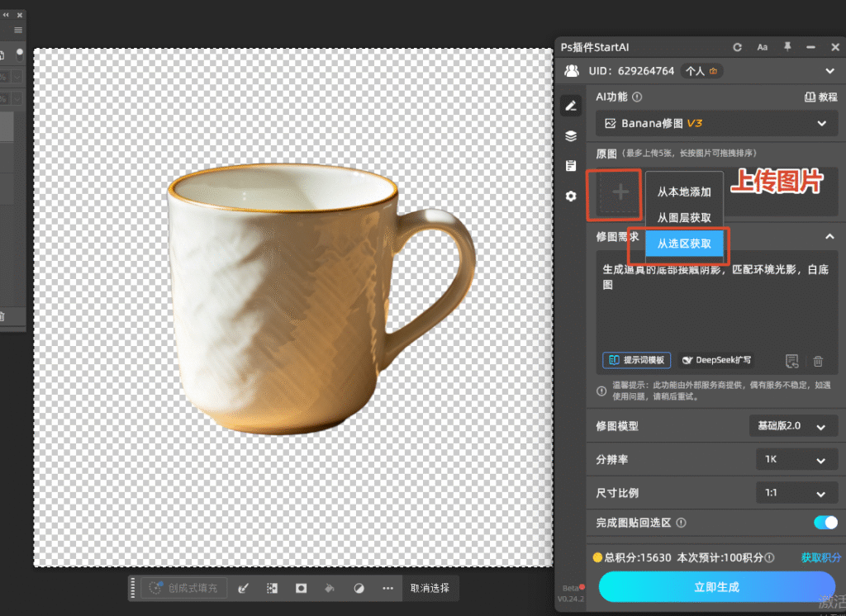The image size is (846, 616).
Task: Open the settings gear in StartAI sidebar
Action: (571, 196)
